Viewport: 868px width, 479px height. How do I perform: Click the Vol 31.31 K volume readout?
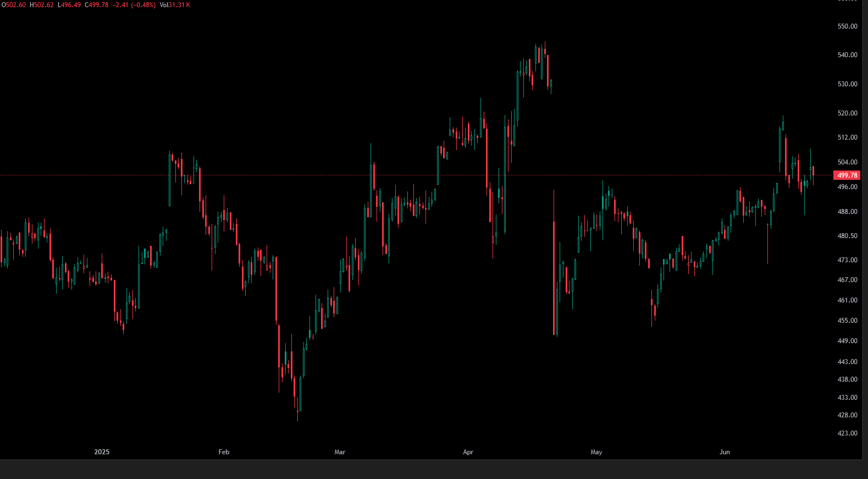tap(175, 5)
